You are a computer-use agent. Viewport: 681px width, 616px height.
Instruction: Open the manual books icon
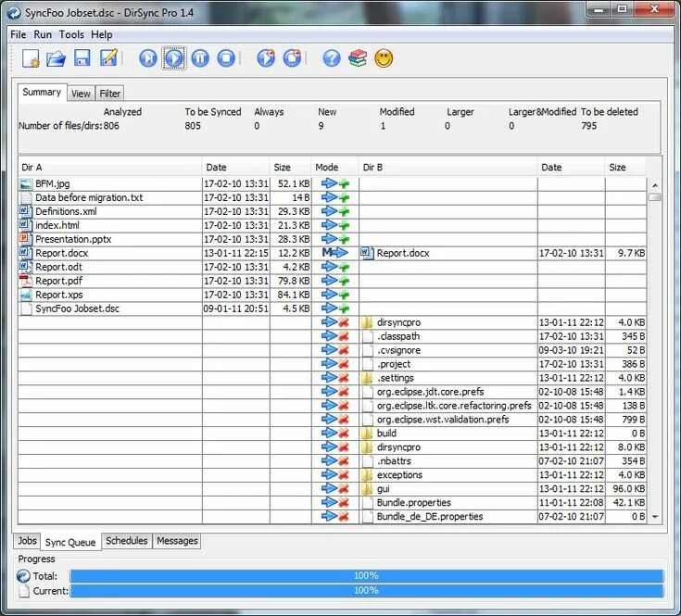[x=358, y=58]
